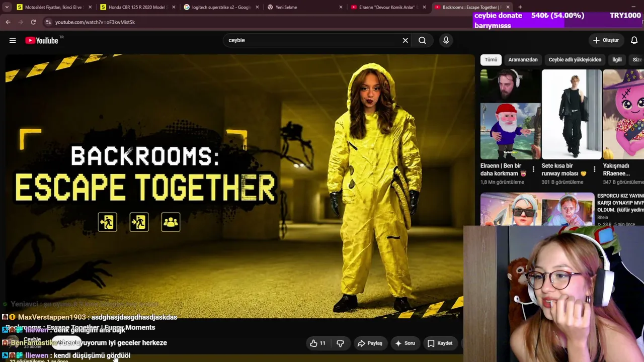This screenshot has width=644, height=362.
Task: Close the logitech superstrike x2 tab
Action: (257, 7)
